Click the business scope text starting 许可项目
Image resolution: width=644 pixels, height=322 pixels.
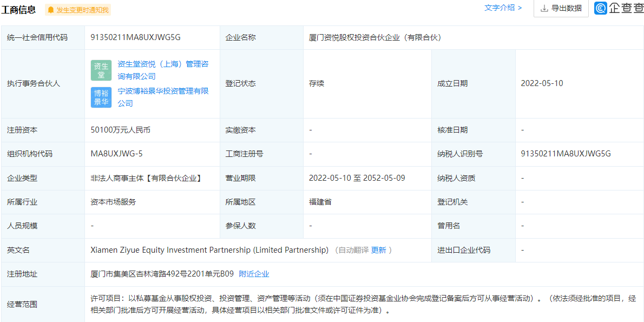tap(364, 304)
